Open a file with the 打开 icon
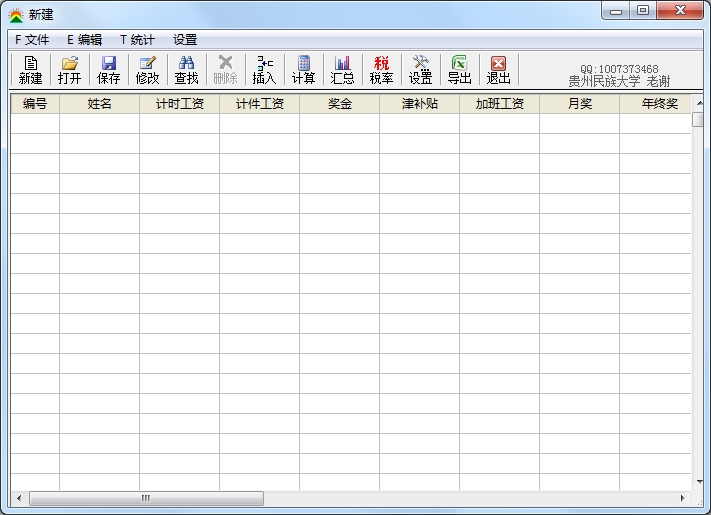The height and width of the screenshot is (515, 711). coord(69,70)
